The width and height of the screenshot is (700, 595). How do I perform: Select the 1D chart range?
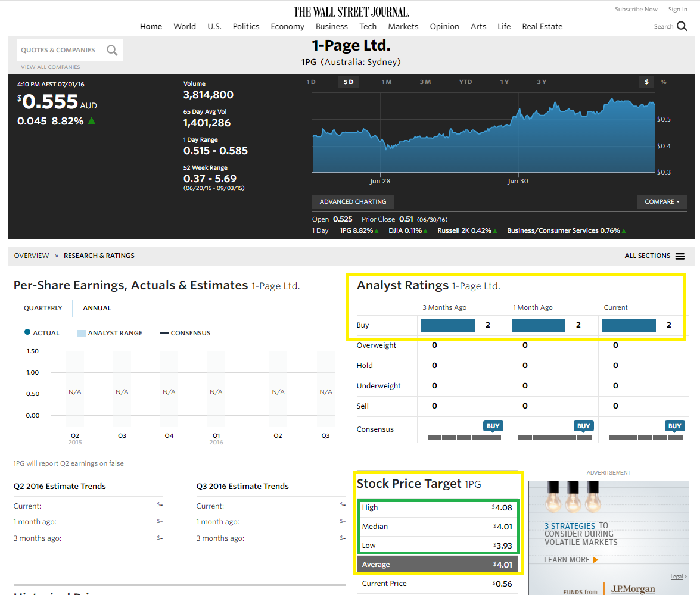311,82
